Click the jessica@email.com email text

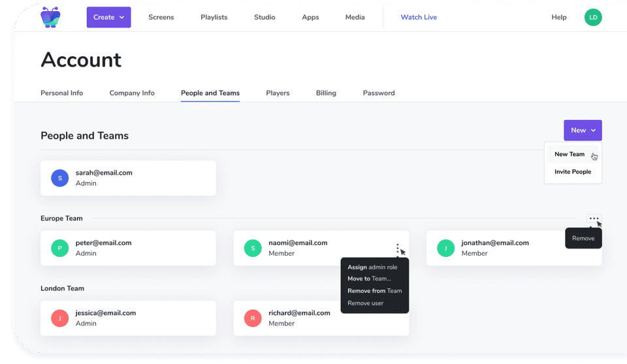point(106,313)
